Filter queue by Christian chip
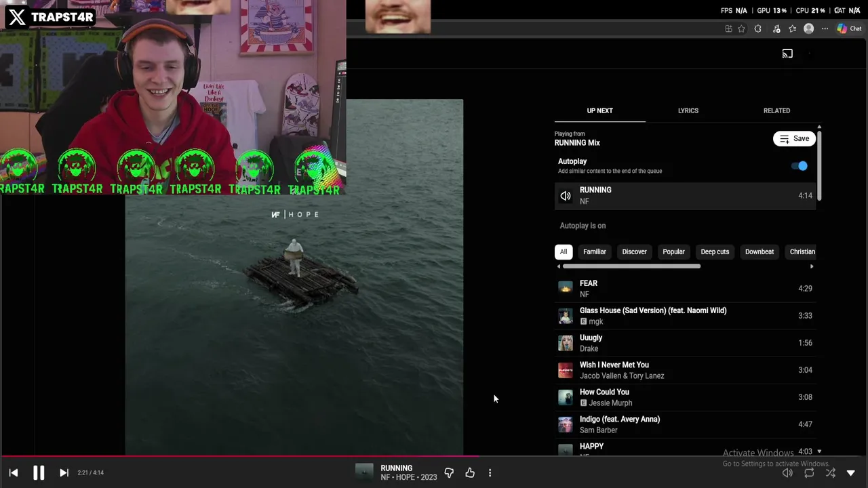Screen dimensions: 868x488 tap(802, 251)
